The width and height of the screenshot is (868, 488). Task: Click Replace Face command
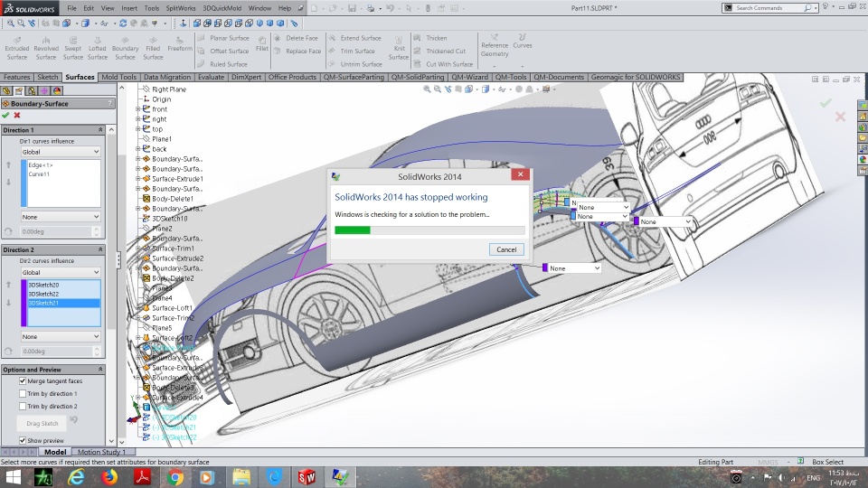coord(297,51)
